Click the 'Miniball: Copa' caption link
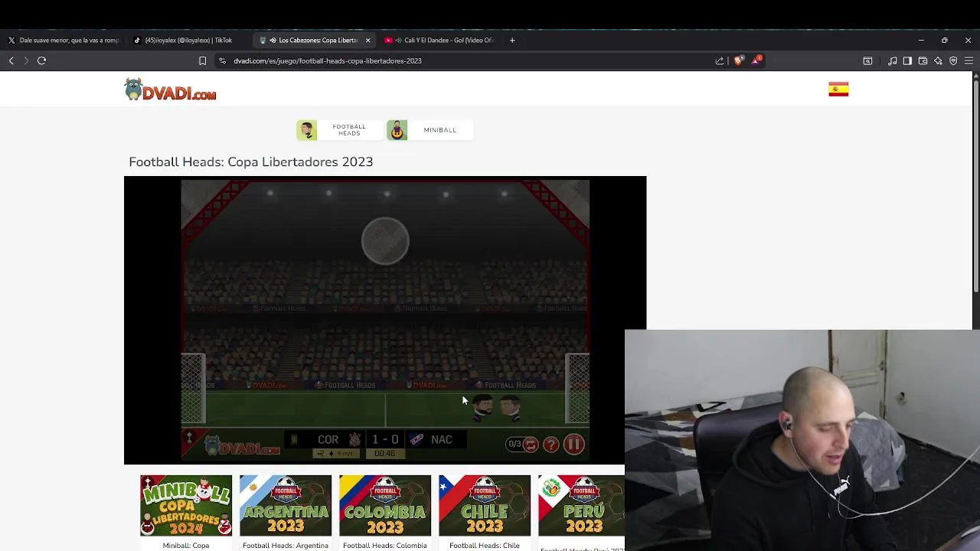Viewport: 980px width, 551px height. coord(186,546)
